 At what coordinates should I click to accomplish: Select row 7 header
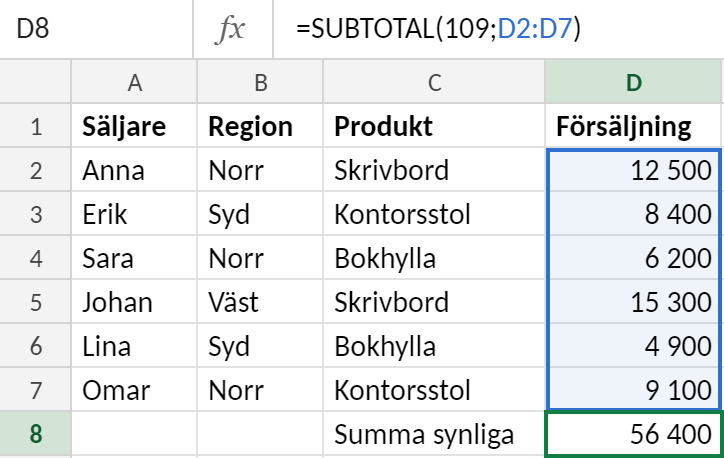(x=36, y=390)
